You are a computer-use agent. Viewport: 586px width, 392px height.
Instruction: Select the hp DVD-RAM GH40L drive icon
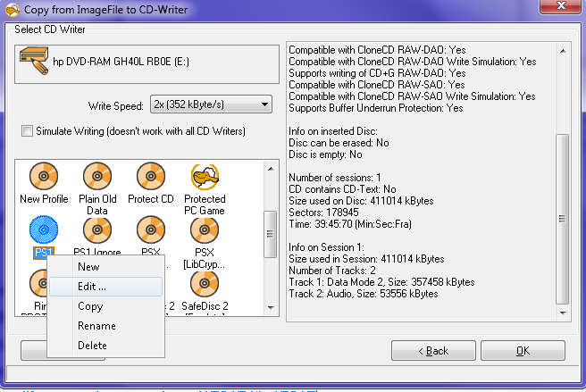point(34,61)
